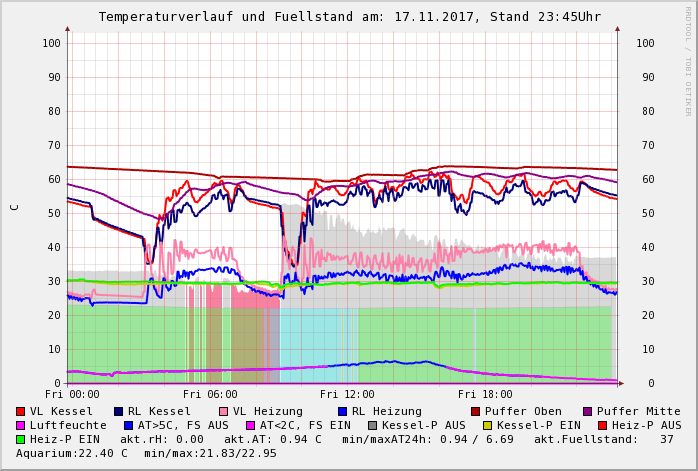Click the 'Fri 06:00' time axis label
The image size is (698, 471).
coord(208,395)
